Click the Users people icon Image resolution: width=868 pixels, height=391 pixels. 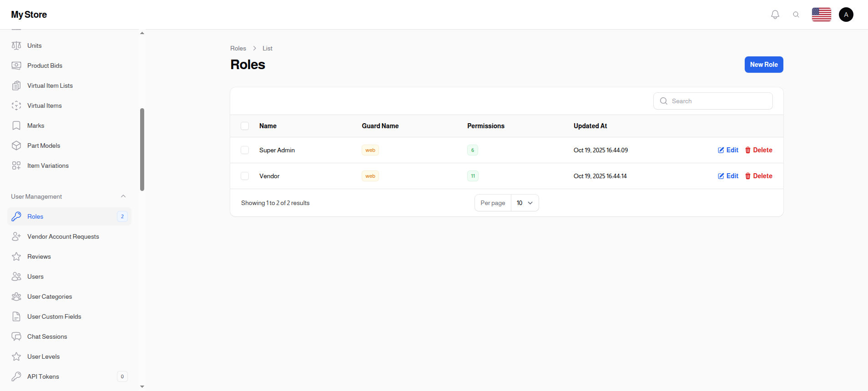[16, 276]
